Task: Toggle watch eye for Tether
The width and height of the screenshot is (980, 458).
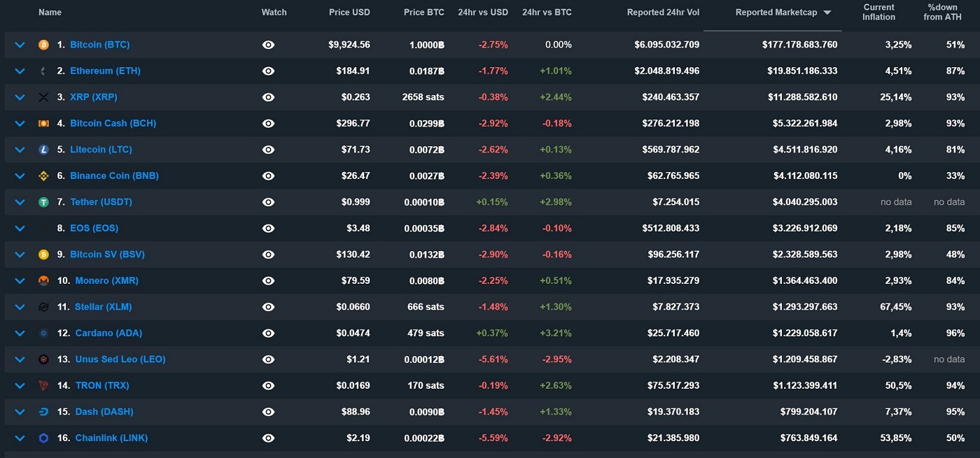Action: coord(268,202)
